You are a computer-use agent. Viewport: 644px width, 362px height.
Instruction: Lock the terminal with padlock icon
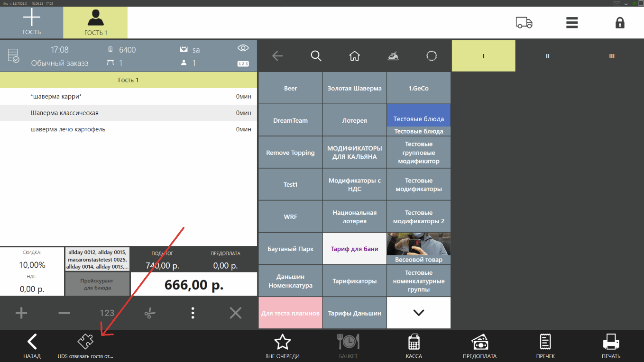(x=620, y=23)
